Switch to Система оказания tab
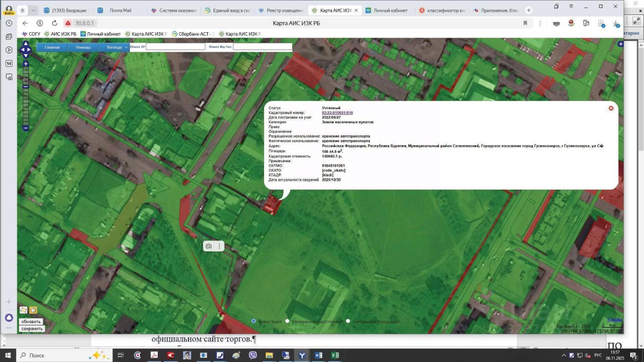644x362 pixels. pyautogui.click(x=174, y=10)
